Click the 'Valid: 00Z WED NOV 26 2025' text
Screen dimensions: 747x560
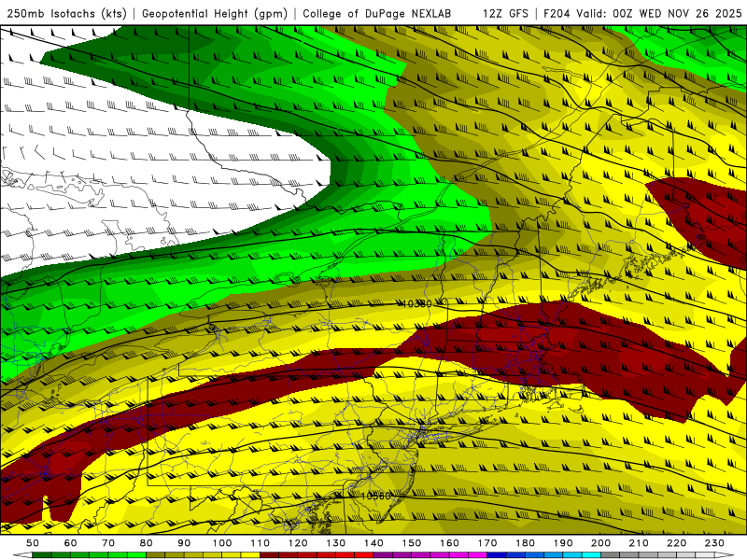pos(659,13)
